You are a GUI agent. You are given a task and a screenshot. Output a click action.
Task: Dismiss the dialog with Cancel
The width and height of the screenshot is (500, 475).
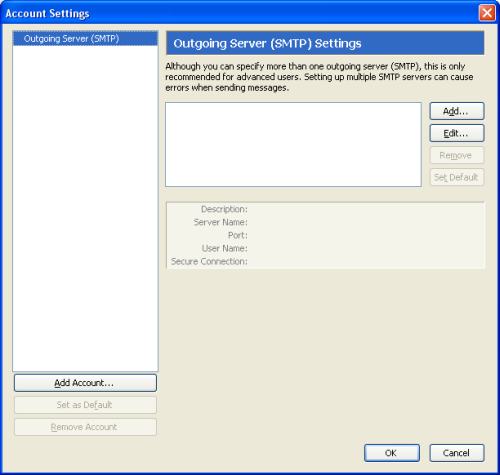pyautogui.click(x=457, y=453)
